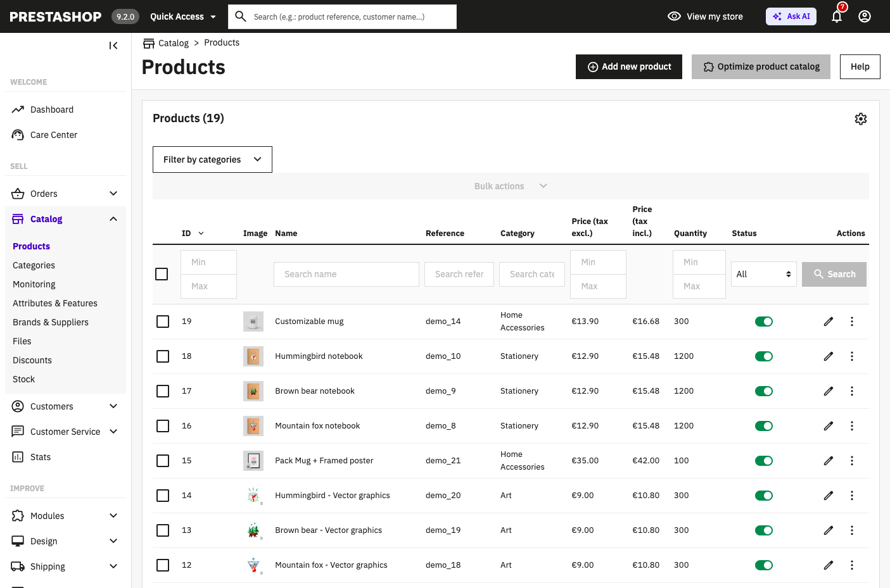Open products grid settings gear
The image size is (890, 588).
click(x=861, y=119)
